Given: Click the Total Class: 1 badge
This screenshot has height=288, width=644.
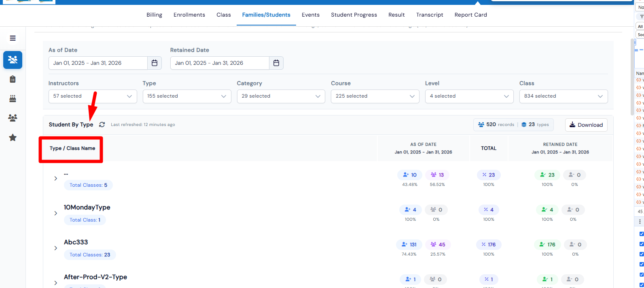Looking at the screenshot, I should click(85, 220).
